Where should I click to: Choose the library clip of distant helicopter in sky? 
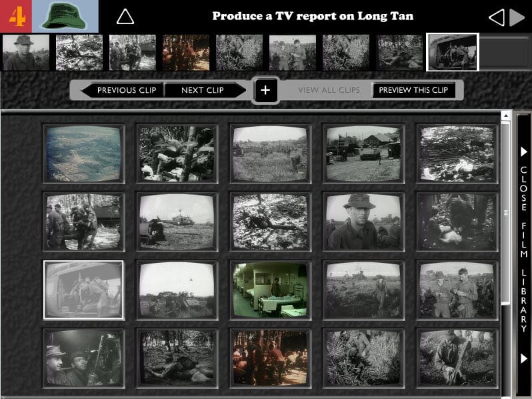click(x=177, y=290)
